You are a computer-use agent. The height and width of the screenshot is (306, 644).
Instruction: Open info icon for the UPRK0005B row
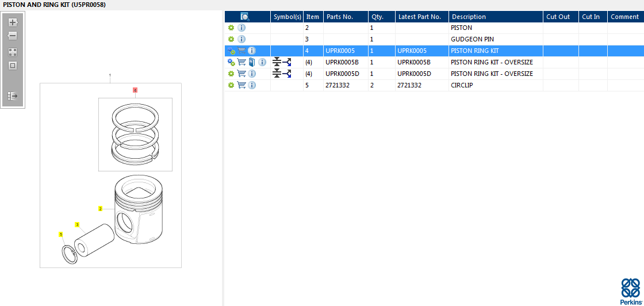click(x=262, y=63)
